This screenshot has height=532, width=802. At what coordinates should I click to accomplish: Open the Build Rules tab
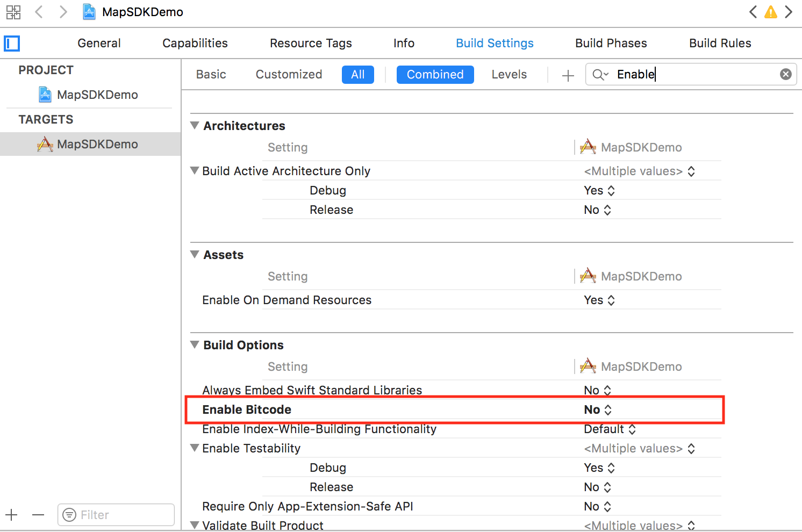tap(720, 43)
